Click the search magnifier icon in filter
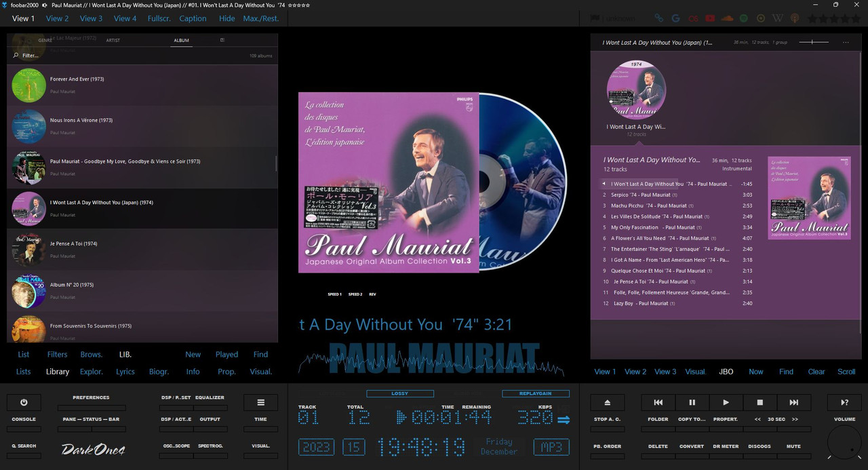This screenshot has height=470, width=868. point(16,56)
